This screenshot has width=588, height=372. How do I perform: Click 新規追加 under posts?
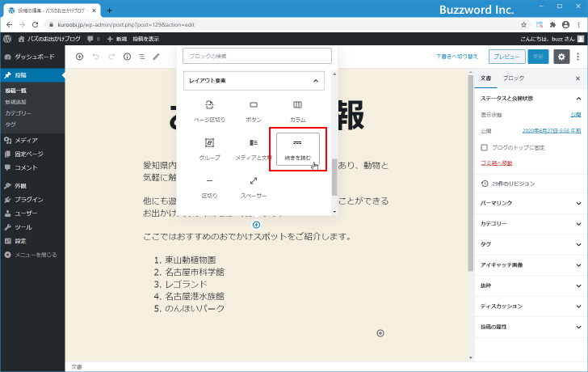16,102
